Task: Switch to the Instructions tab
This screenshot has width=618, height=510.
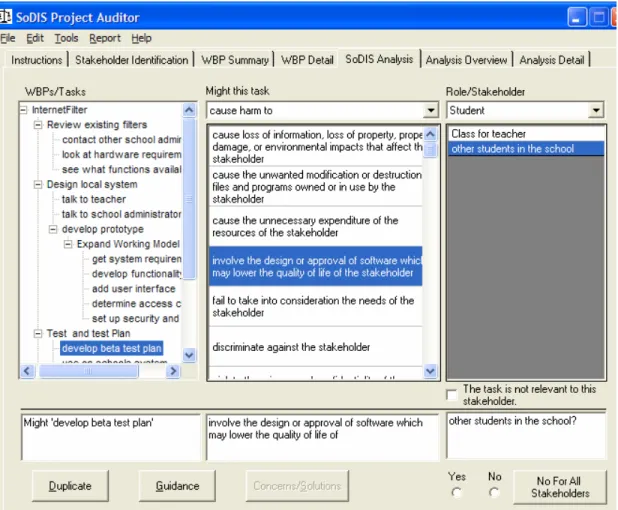Action: click(36, 60)
